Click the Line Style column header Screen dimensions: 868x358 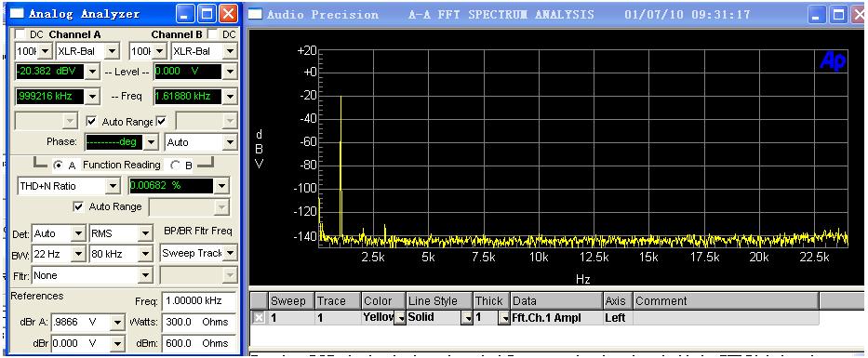coord(439,301)
